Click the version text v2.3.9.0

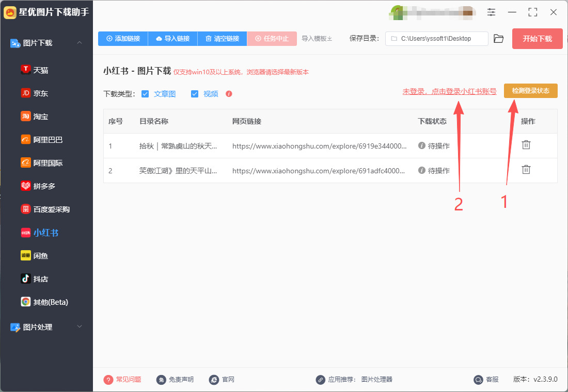[x=545, y=379]
